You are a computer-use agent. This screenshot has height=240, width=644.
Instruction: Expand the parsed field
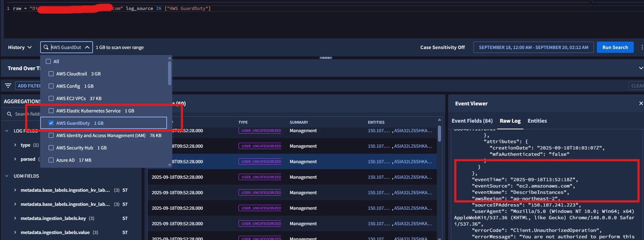[15, 159]
